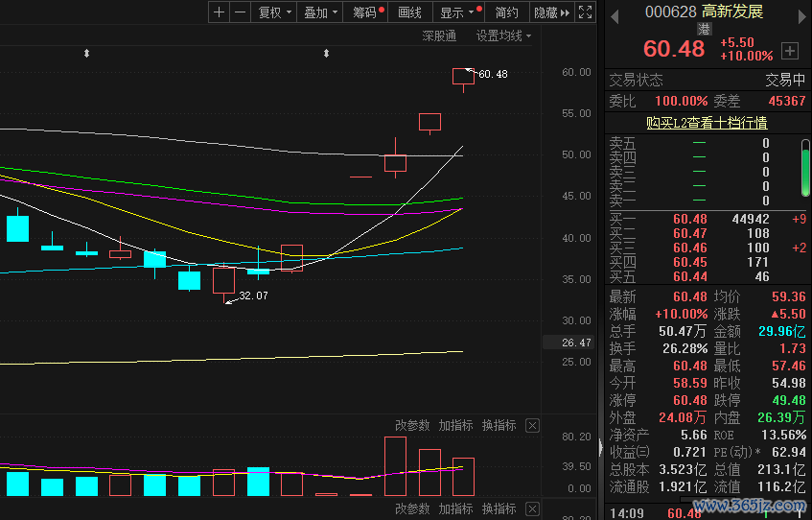Viewport: 812px width, 520px height.
Task: Click 改参数 on the volume indicator
Action: (412, 425)
